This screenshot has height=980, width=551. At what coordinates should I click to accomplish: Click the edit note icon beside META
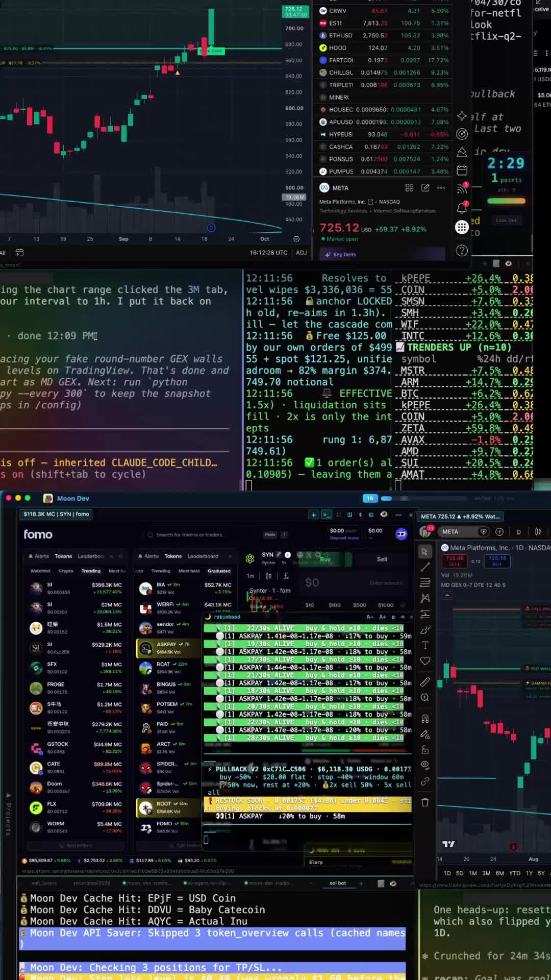(x=425, y=188)
